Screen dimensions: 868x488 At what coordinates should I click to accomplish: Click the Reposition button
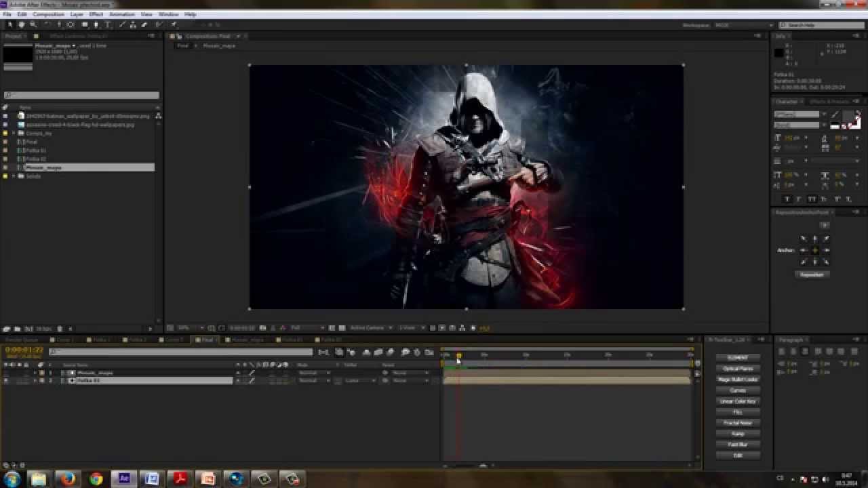coord(812,274)
